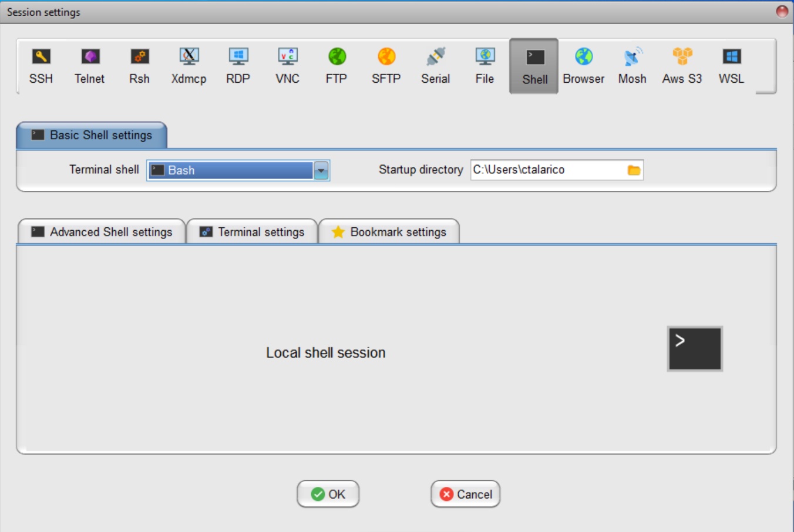Click the Shell session type

(x=534, y=66)
